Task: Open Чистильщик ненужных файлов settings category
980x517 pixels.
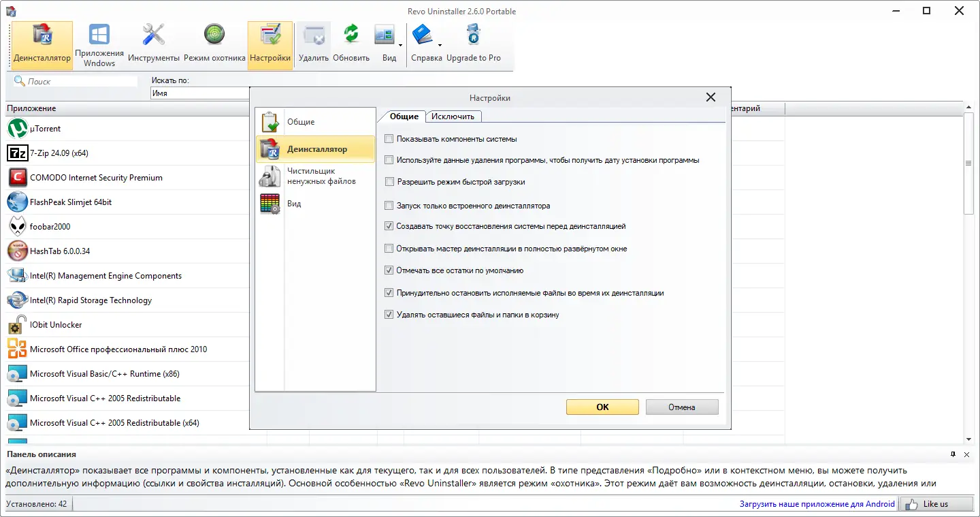Action: click(315, 176)
